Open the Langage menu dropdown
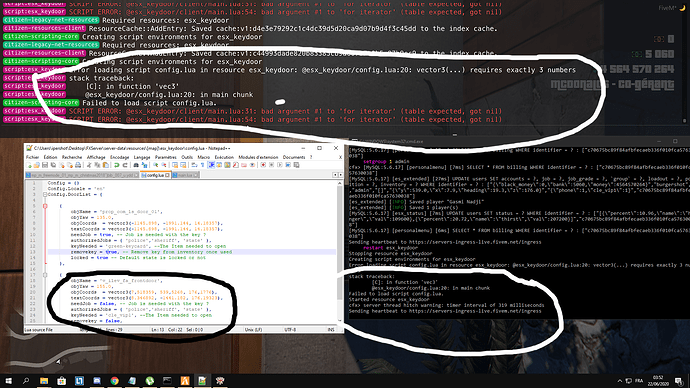 click(x=142, y=157)
